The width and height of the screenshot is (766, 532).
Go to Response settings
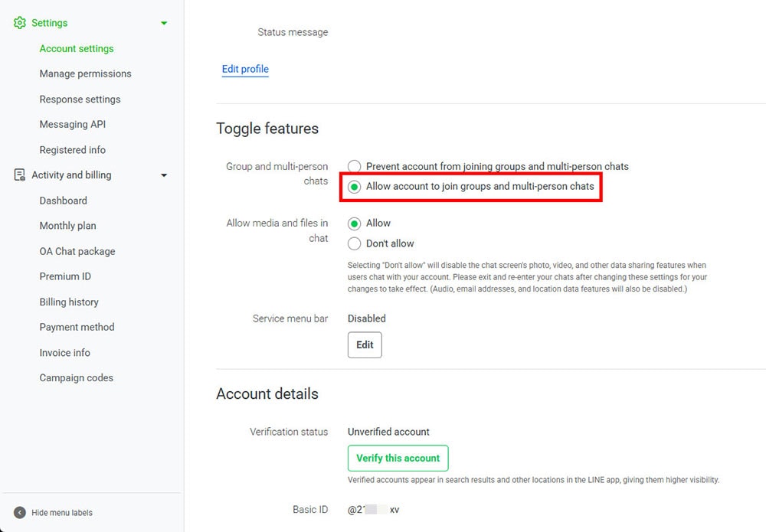tap(80, 99)
